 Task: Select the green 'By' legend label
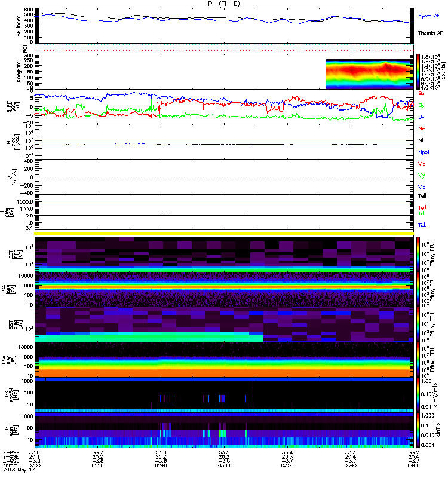tap(421, 106)
